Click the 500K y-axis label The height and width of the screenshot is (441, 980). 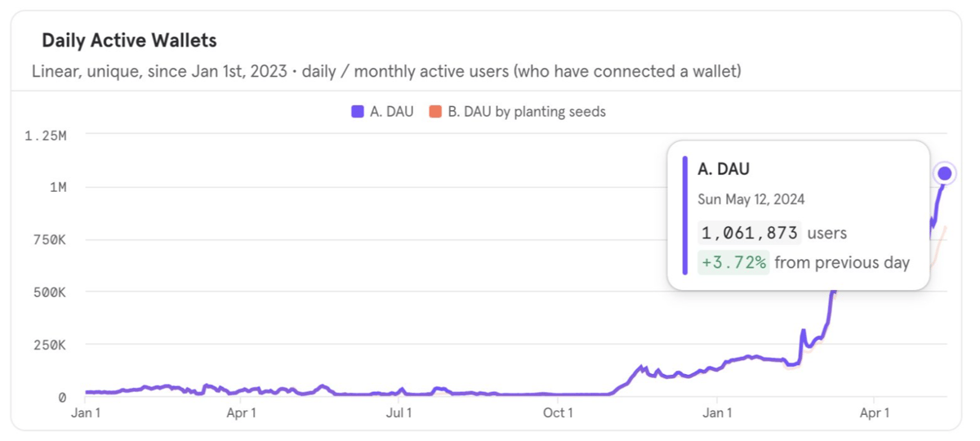point(51,292)
